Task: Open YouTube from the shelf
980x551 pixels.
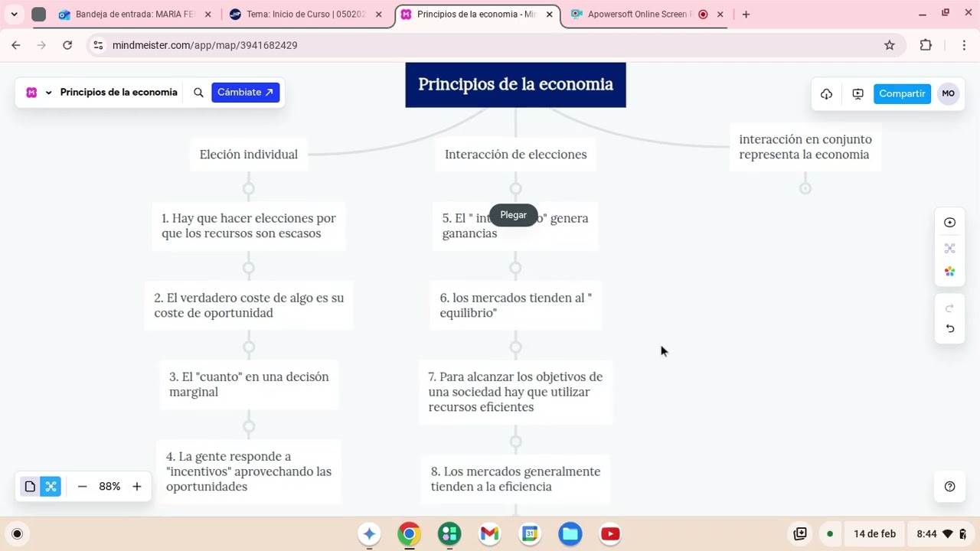Action: (610, 534)
